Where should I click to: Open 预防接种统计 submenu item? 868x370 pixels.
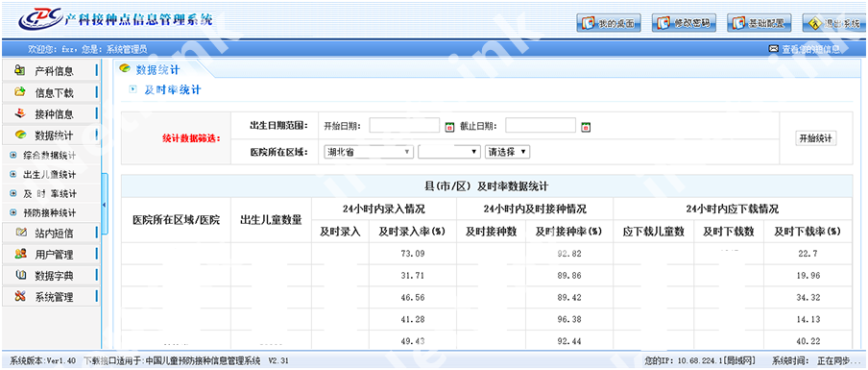coord(50,212)
